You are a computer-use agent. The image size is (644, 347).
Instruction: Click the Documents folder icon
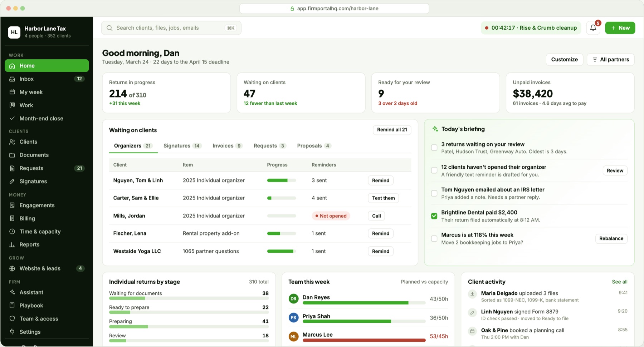12,155
